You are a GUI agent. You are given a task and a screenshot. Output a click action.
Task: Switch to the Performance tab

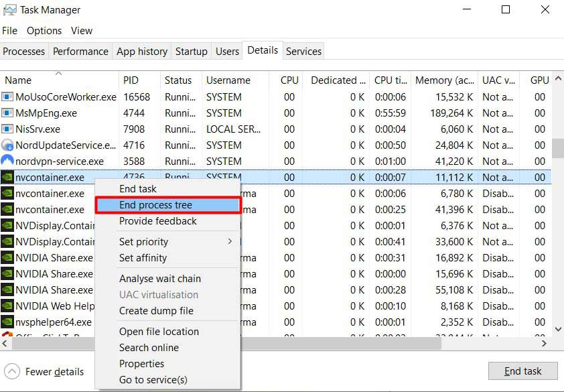click(80, 52)
